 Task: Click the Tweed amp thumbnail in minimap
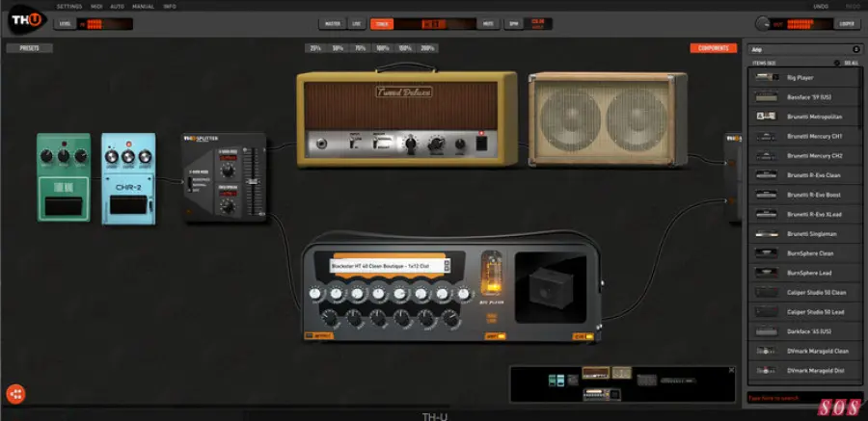596,373
